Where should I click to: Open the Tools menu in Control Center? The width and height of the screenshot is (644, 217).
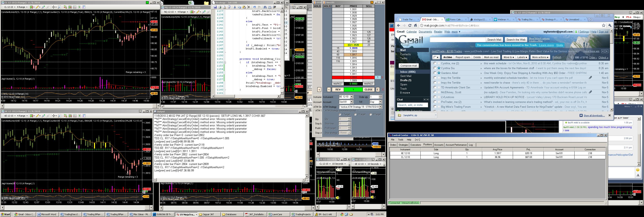point(400,140)
